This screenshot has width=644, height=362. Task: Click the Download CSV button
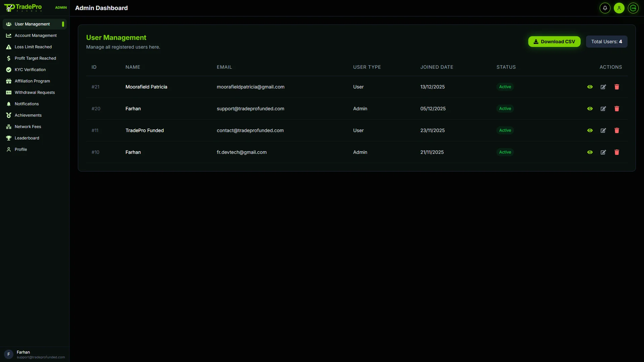(554, 42)
